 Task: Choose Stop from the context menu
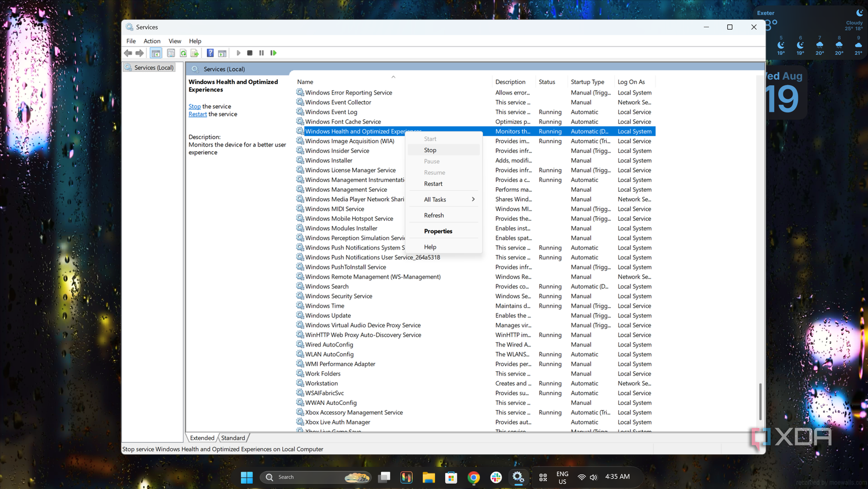(444, 150)
